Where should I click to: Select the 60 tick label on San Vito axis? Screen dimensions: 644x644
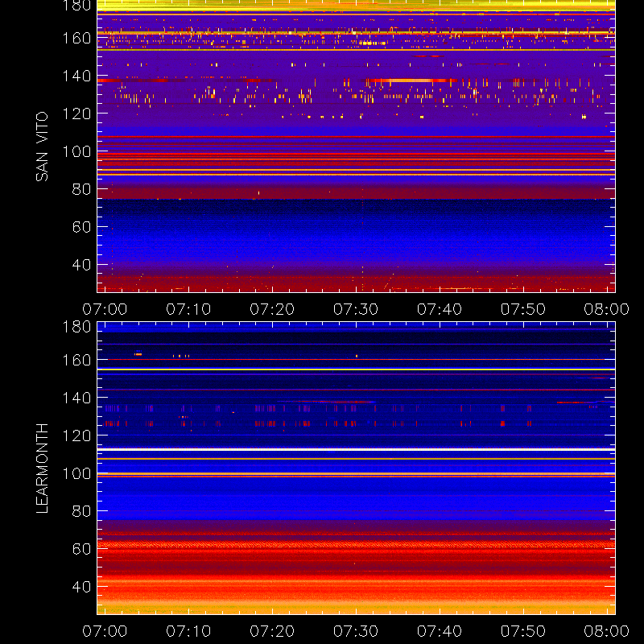[x=81, y=227]
